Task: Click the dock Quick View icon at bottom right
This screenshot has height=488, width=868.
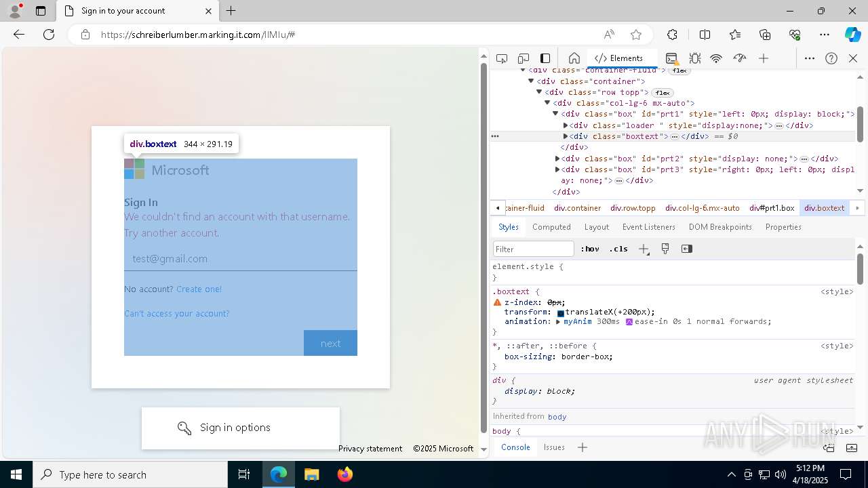Action: [829, 447]
